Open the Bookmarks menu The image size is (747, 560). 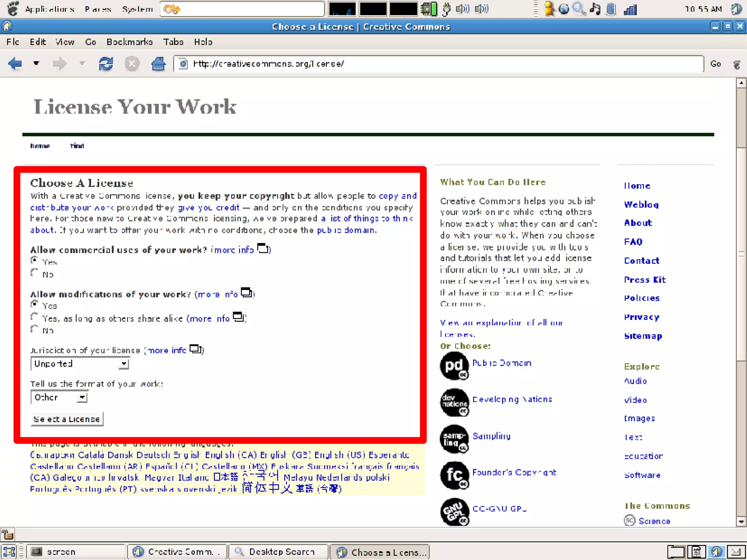pyautogui.click(x=129, y=42)
